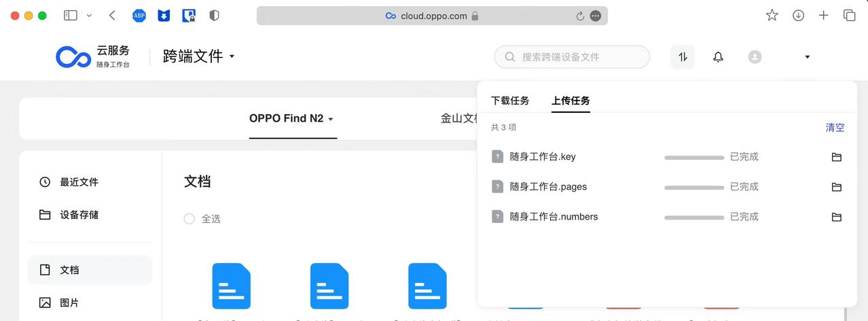Image resolution: width=868 pixels, height=321 pixels.
Task: Expand the account dropdown arrow
Action: 807,57
